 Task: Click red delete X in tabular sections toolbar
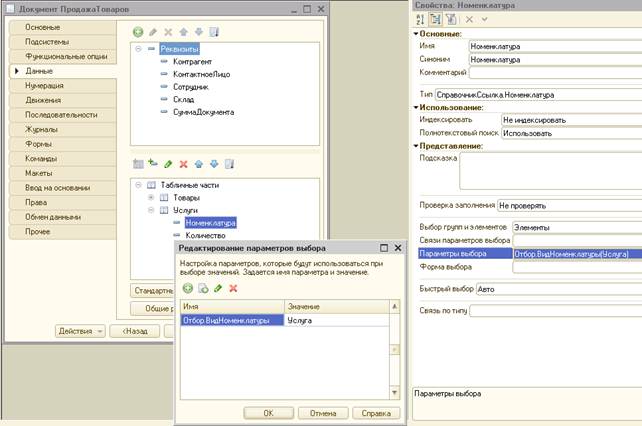click(x=183, y=164)
